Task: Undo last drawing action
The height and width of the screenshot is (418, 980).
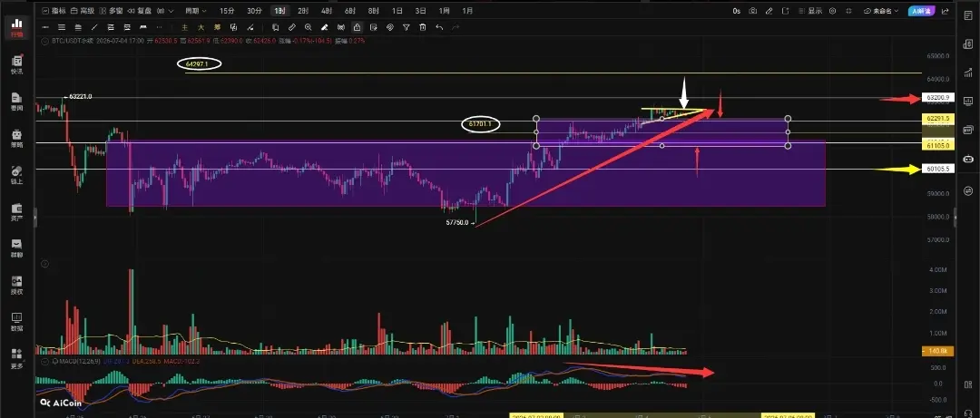Action: [439, 27]
